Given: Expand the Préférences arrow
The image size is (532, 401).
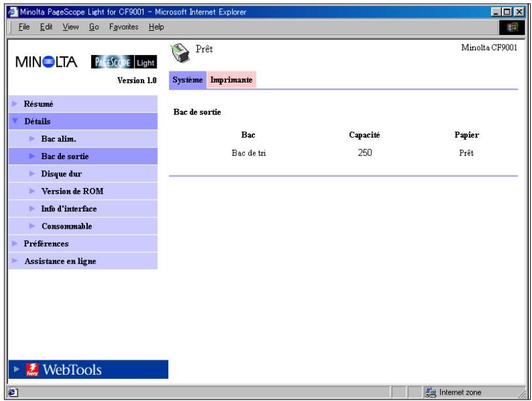Looking at the screenshot, I should [x=14, y=243].
